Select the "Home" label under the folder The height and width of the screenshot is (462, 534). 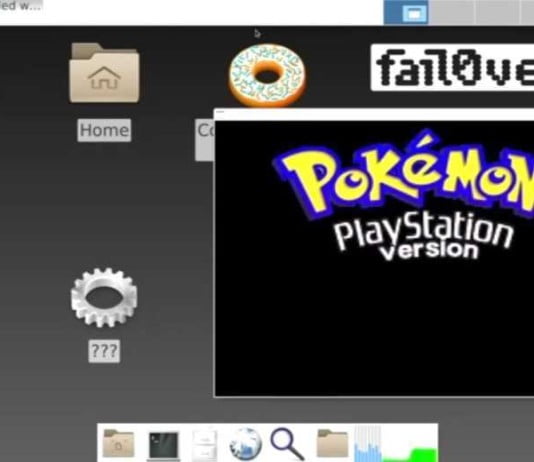point(104,130)
